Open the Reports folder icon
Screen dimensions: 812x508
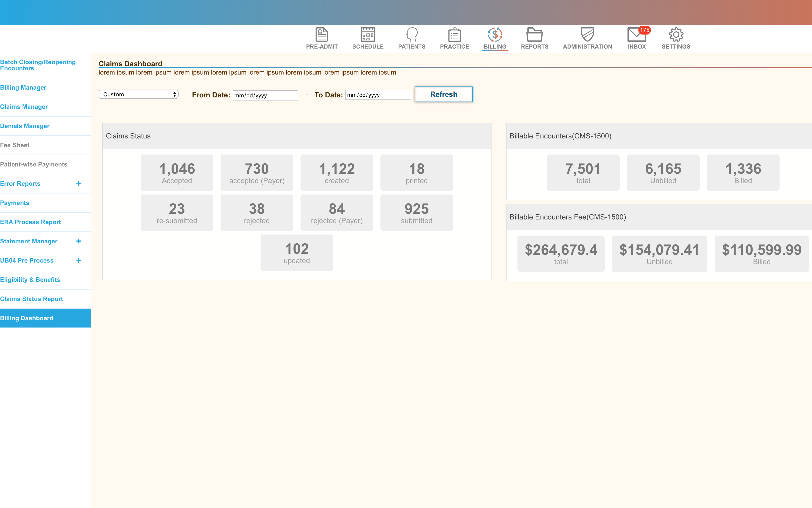[534, 35]
